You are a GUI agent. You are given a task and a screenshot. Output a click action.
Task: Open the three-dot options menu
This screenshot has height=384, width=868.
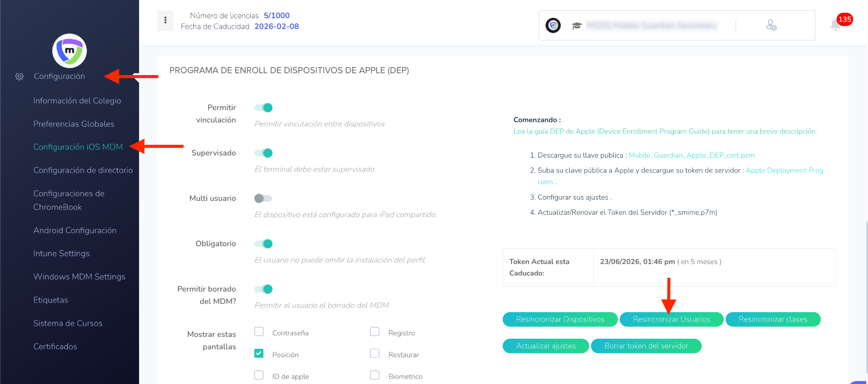(165, 20)
